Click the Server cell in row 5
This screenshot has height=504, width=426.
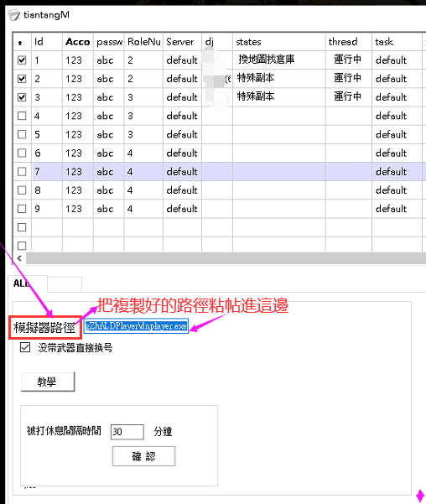click(x=182, y=134)
